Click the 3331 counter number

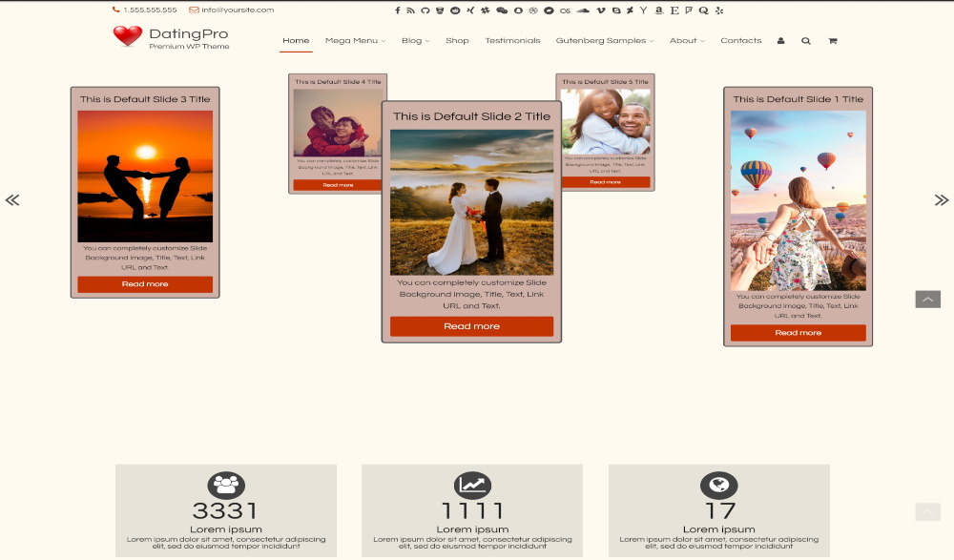(x=225, y=510)
